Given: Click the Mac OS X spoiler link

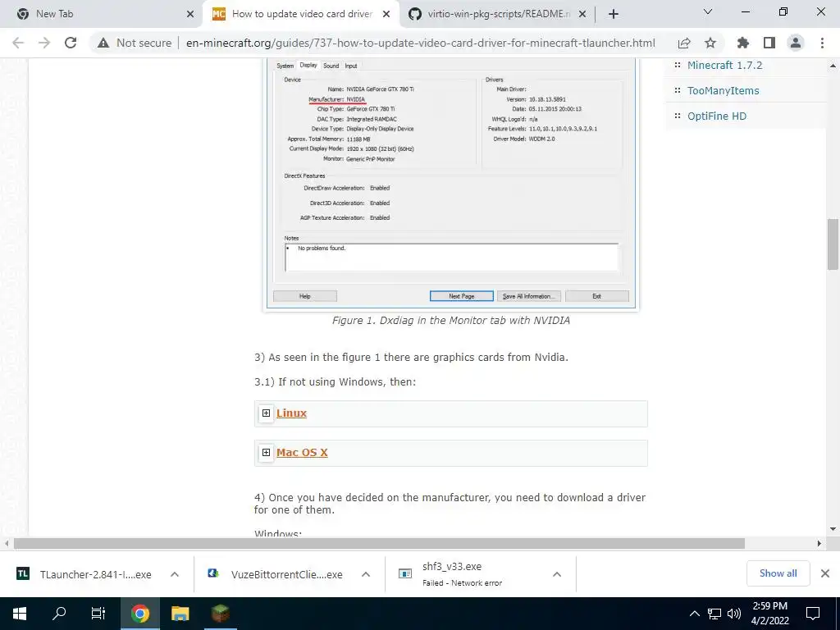Looking at the screenshot, I should coord(302,453).
